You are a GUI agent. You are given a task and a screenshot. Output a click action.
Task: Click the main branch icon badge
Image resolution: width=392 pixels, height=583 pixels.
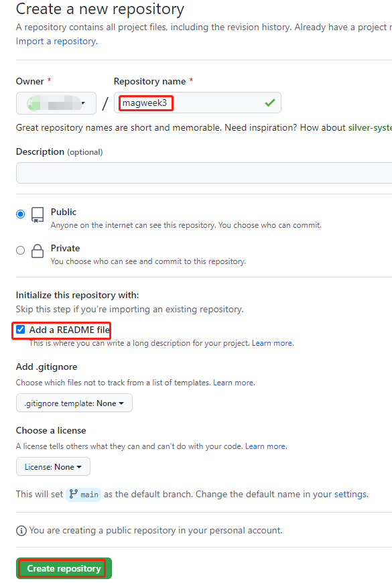[83, 495]
